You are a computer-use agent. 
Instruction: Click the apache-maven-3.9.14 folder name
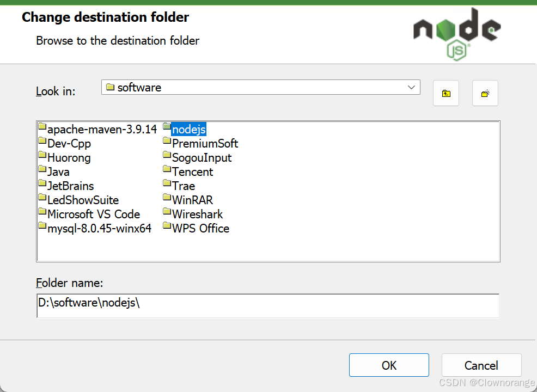(x=102, y=130)
